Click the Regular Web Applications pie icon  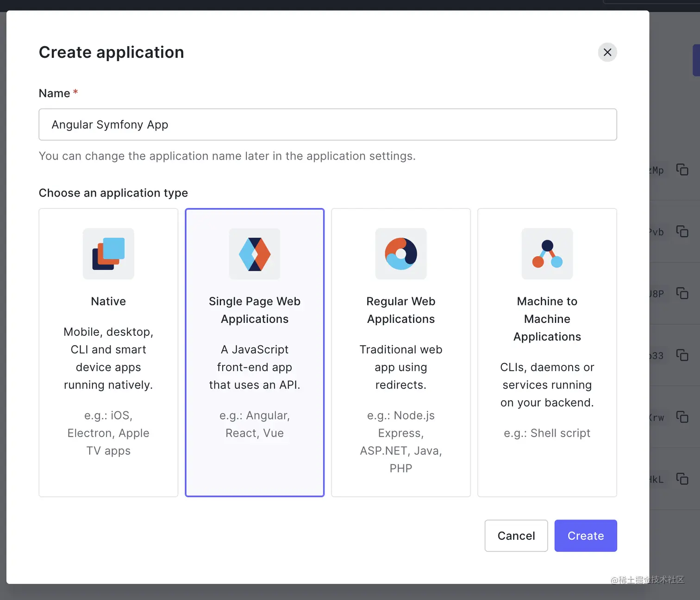[400, 254]
